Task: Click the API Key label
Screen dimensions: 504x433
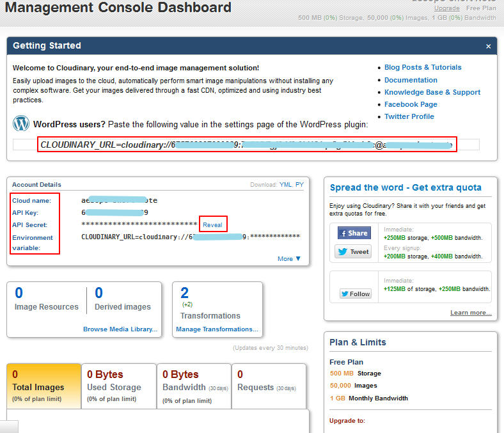Action: [25, 213]
